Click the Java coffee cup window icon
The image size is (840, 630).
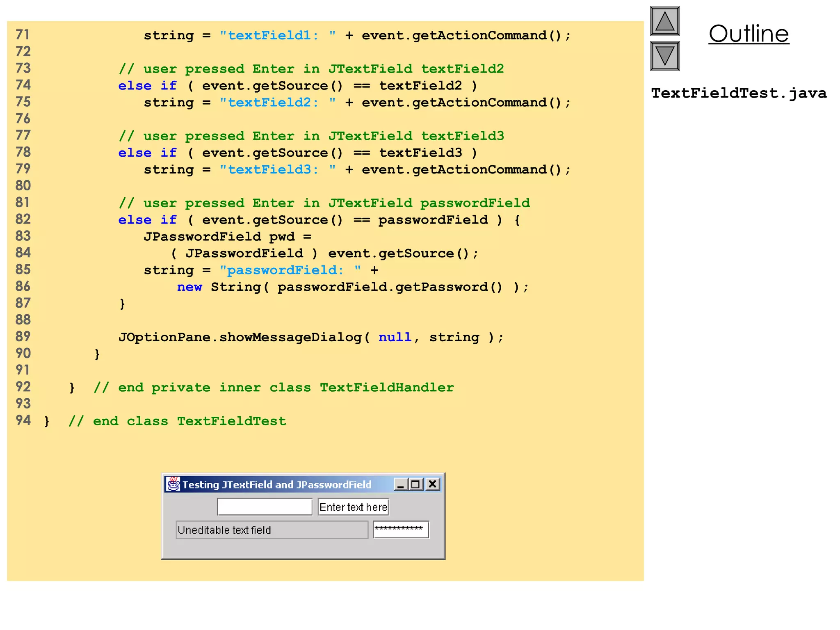tap(173, 484)
